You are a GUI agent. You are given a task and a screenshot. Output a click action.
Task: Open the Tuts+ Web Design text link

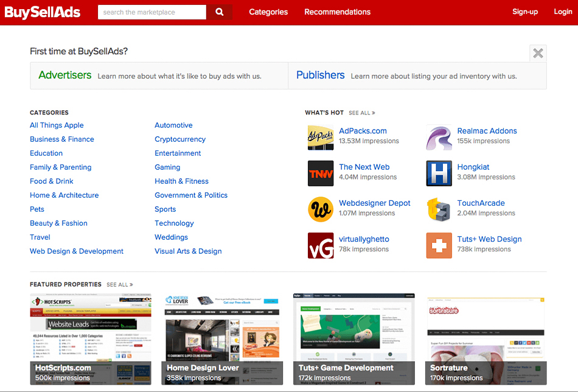pos(490,239)
